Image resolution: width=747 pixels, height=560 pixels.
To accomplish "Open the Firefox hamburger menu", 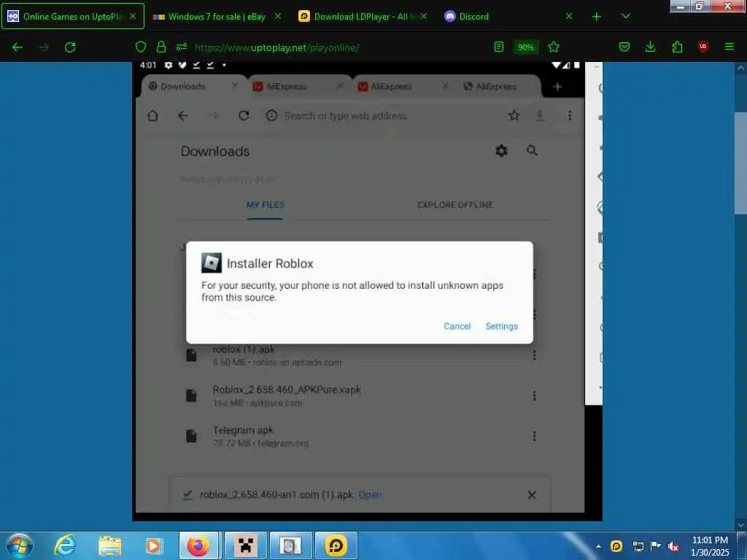I will coord(729,47).
